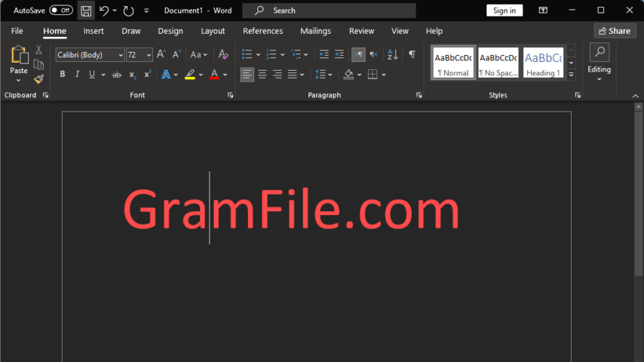Undo the last action

click(x=104, y=11)
